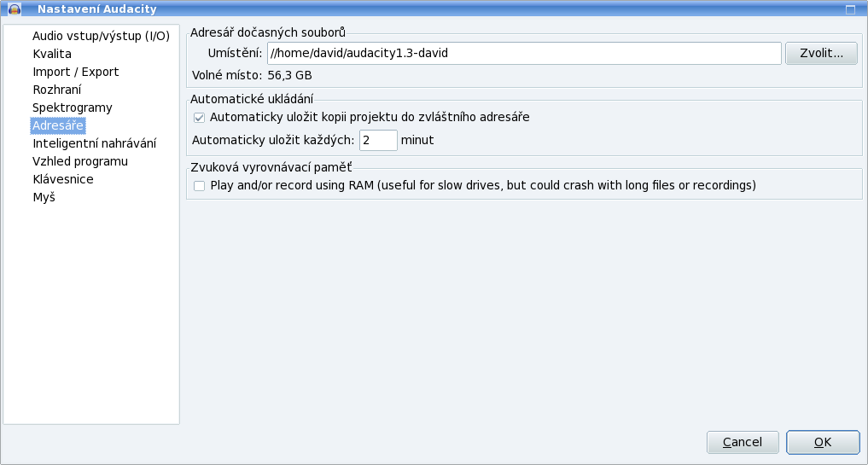The height and width of the screenshot is (465, 868).
Task: Go to Import / Export preferences
Action: [x=76, y=72]
